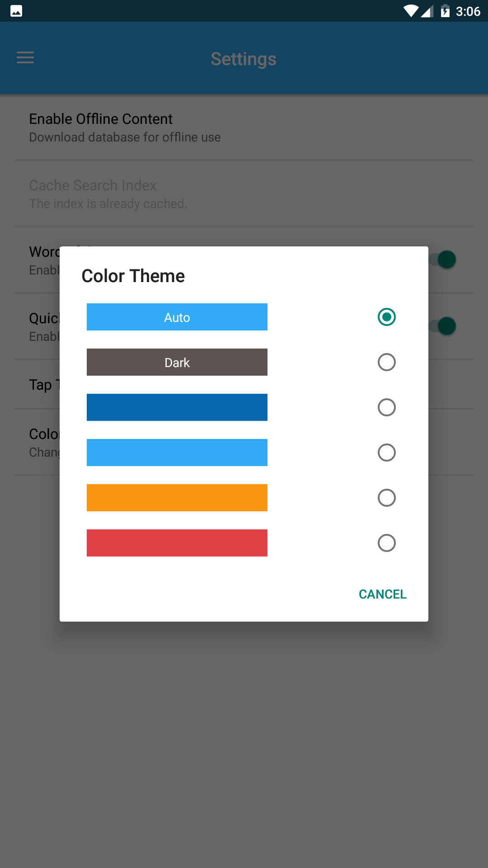Open the hamburger navigation menu
488x868 pixels.
pyautogui.click(x=25, y=58)
